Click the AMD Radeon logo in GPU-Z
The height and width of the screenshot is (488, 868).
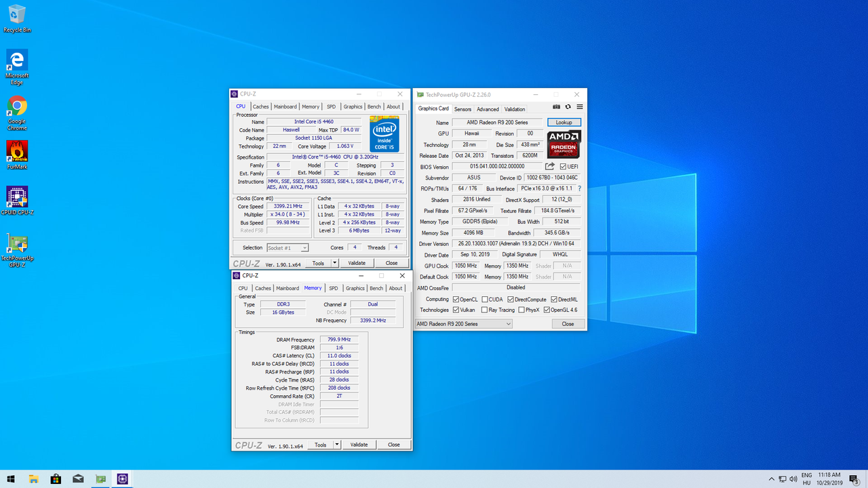564,144
